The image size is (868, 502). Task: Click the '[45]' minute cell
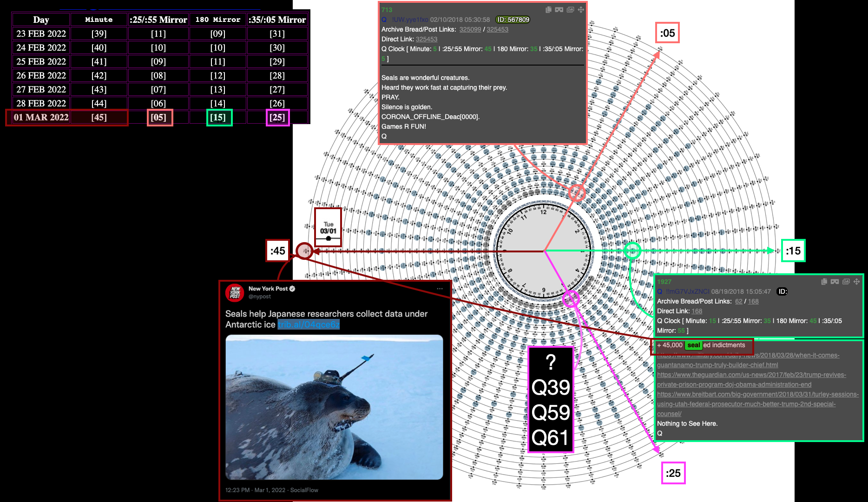coord(99,117)
